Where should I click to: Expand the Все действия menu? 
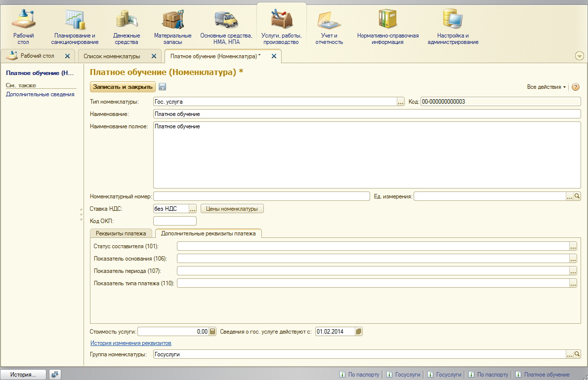[x=546, y=87]
